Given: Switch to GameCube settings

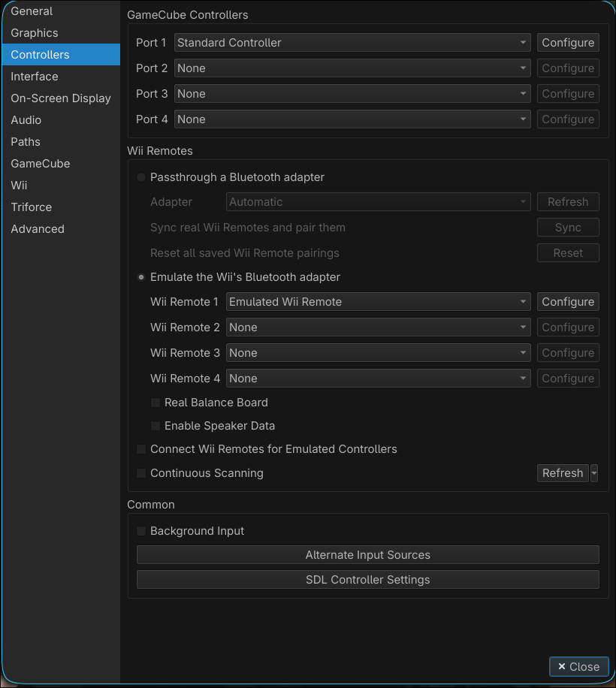Looking at the screenshot, I should (61, 164).
